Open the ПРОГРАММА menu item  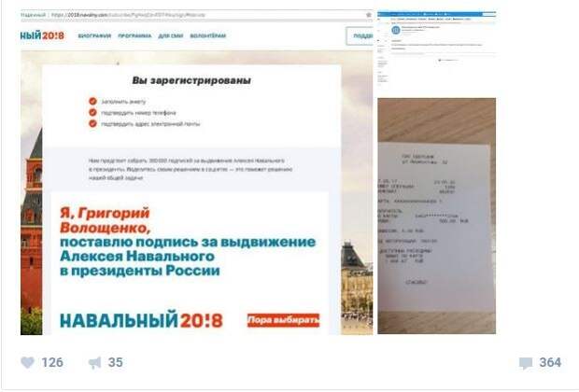[134, 35]
